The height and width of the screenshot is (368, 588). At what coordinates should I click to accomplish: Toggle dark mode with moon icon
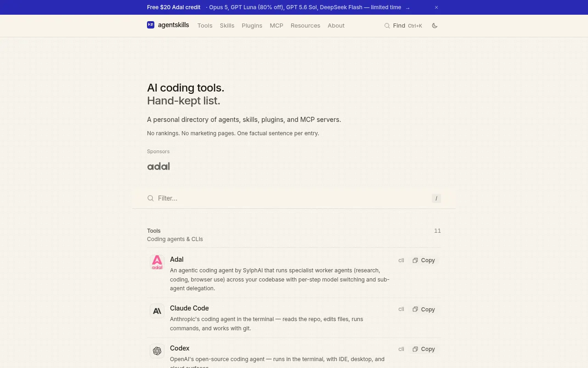tap(435, 26)
